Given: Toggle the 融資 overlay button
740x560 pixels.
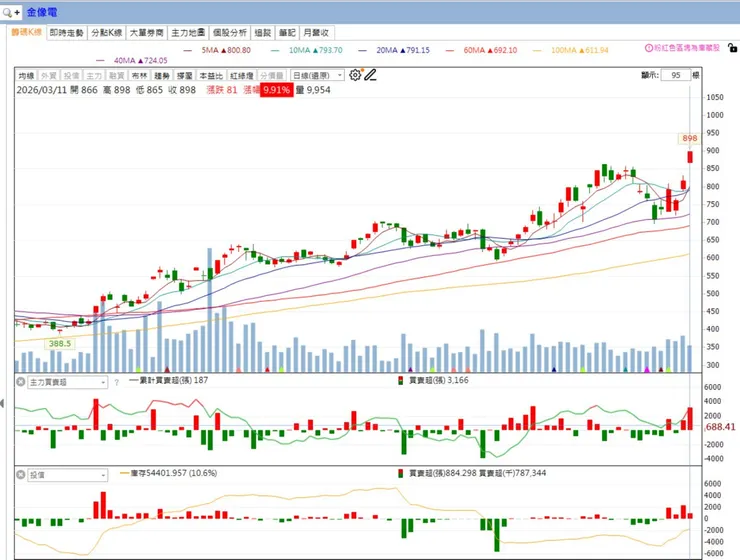Looking at the screenshot, I should click(117, 75).
